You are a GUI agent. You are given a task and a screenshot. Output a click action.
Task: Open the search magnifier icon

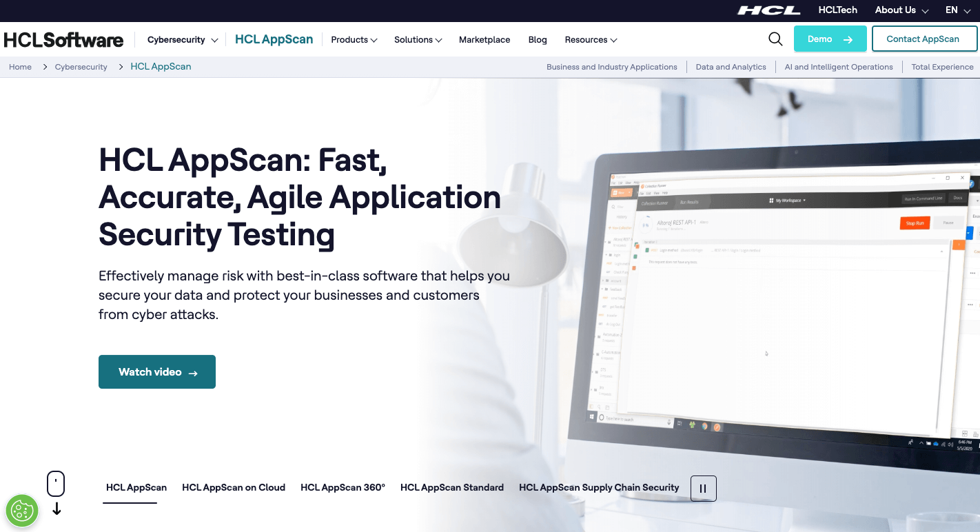tap(775, 39)
